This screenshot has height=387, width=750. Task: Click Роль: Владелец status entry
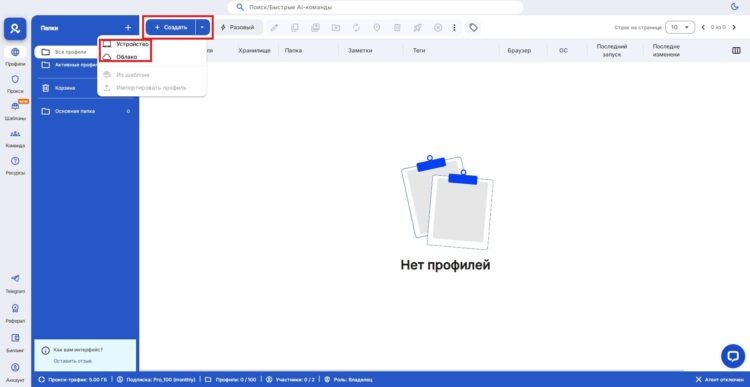click(348, 379)
